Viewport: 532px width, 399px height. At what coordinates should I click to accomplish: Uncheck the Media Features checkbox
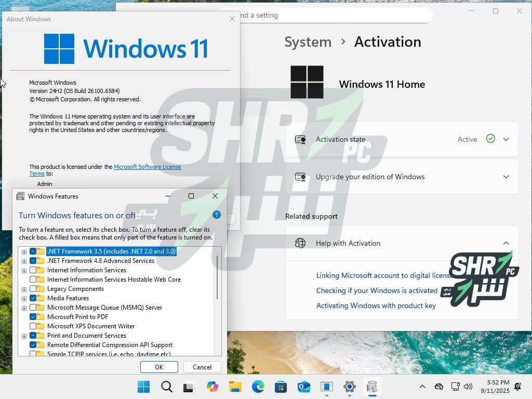coord(33,298)
